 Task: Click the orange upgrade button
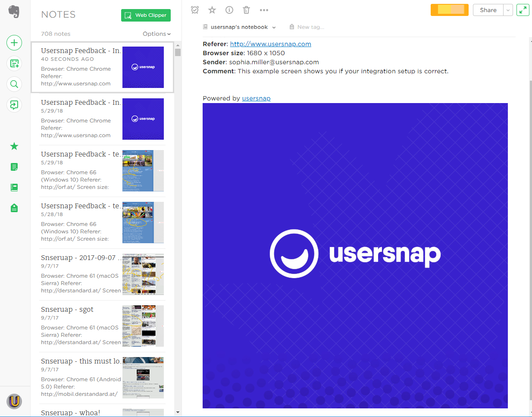[449, 10]
